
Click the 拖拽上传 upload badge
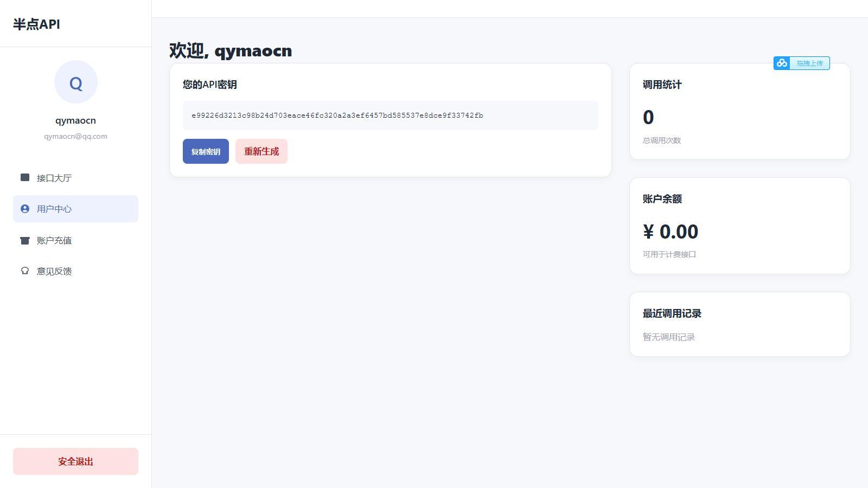[802, 63]
